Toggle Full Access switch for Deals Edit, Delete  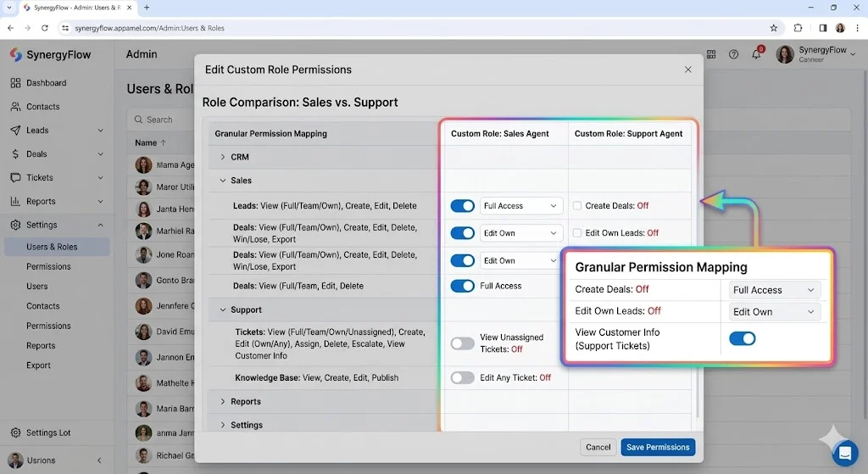[x=462, y=286]
